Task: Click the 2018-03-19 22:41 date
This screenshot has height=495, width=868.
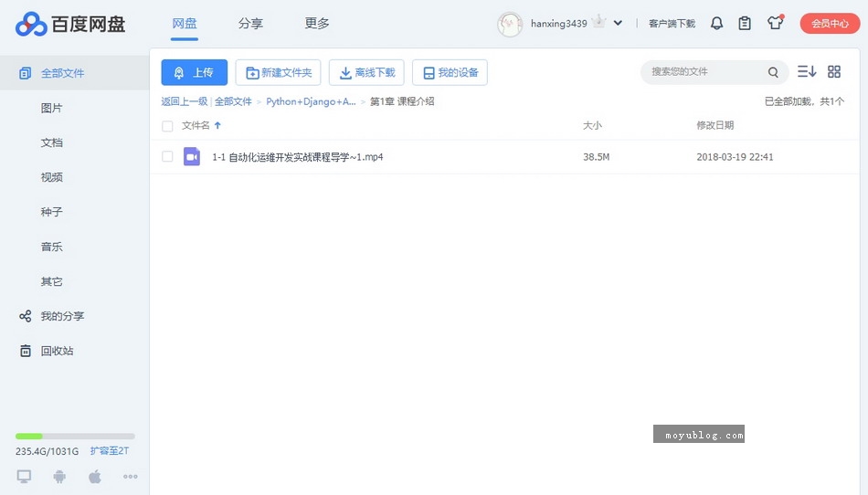Action: tap(736, 157)
